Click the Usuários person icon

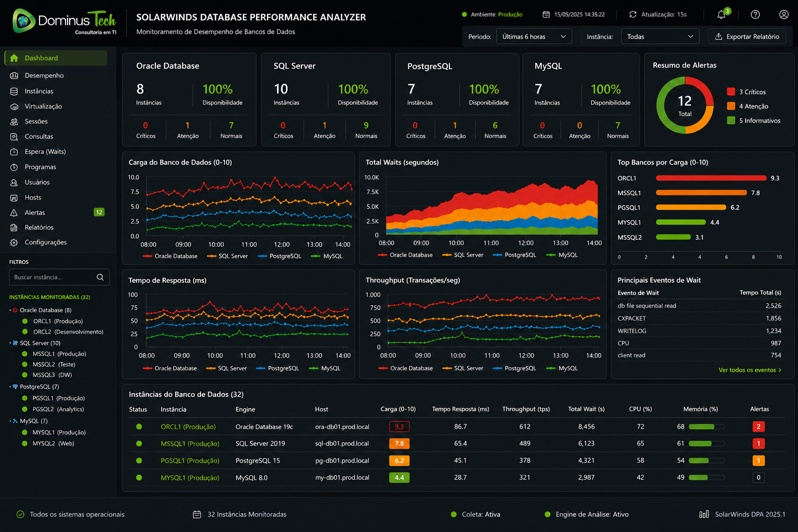(14, 182)
